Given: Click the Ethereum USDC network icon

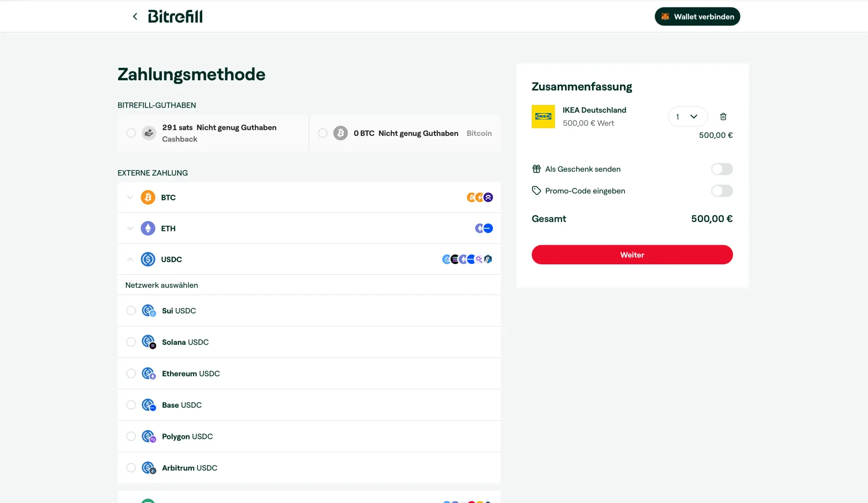Looking at the screenshot, I should click(x=149, y=374).
